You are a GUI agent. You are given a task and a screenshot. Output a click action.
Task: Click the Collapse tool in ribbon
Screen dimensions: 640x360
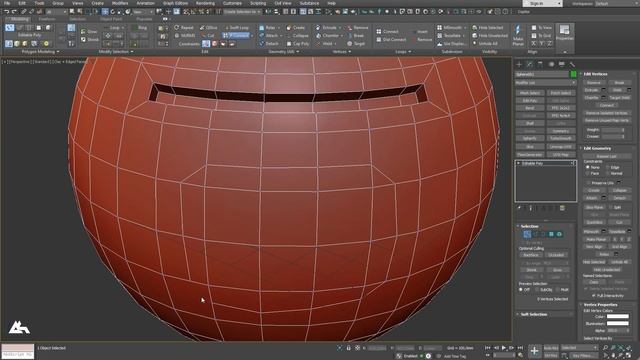(x=298, y=36)
